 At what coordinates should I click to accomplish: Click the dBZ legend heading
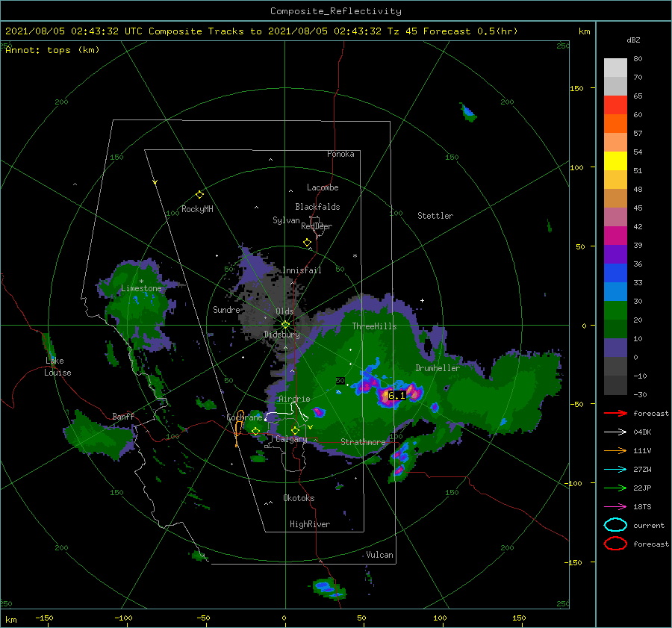pyautogui.click(x=633, y=40)
